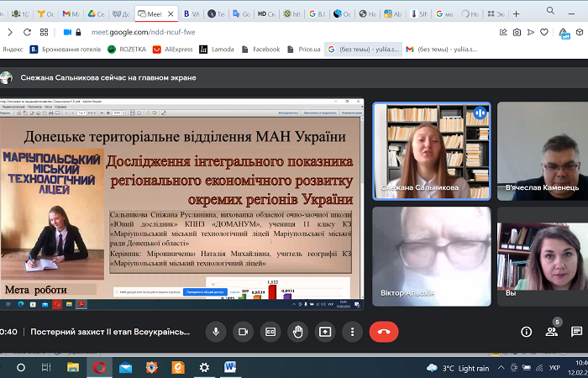Mute the microphone in Meet controls
Screen dimensions: 588x378
(x=216, y=331)
